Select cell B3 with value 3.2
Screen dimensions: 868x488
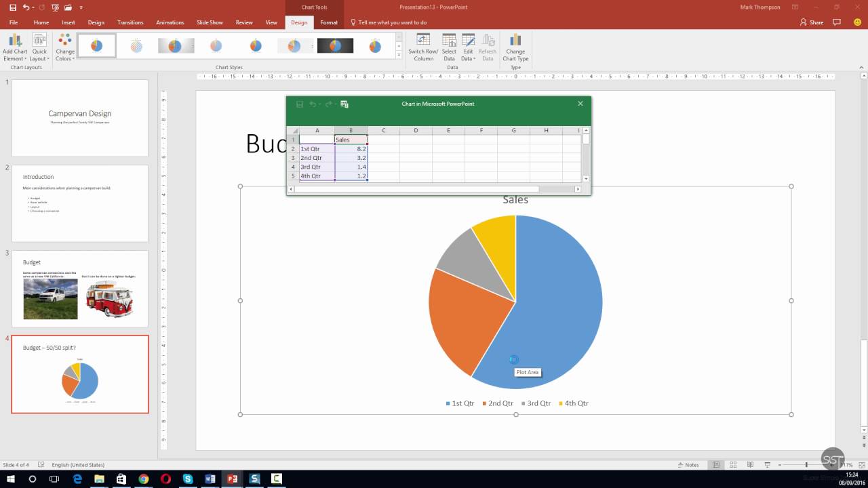click(351, 158)
